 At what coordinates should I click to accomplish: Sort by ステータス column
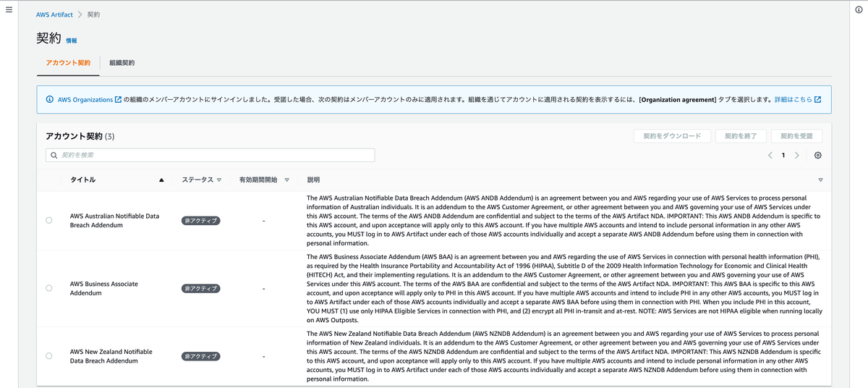coord(201,180)
